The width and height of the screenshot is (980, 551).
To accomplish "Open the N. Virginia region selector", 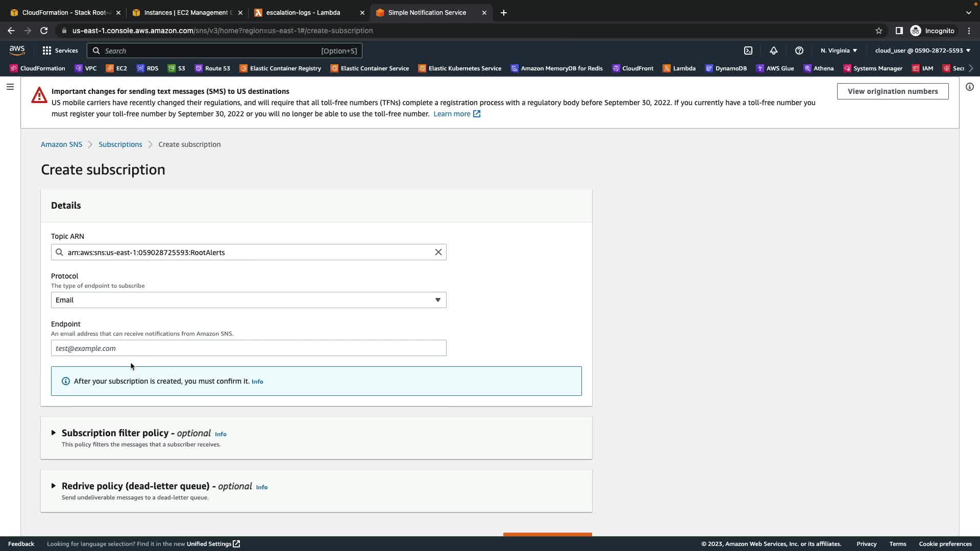I will click(839, 51).
